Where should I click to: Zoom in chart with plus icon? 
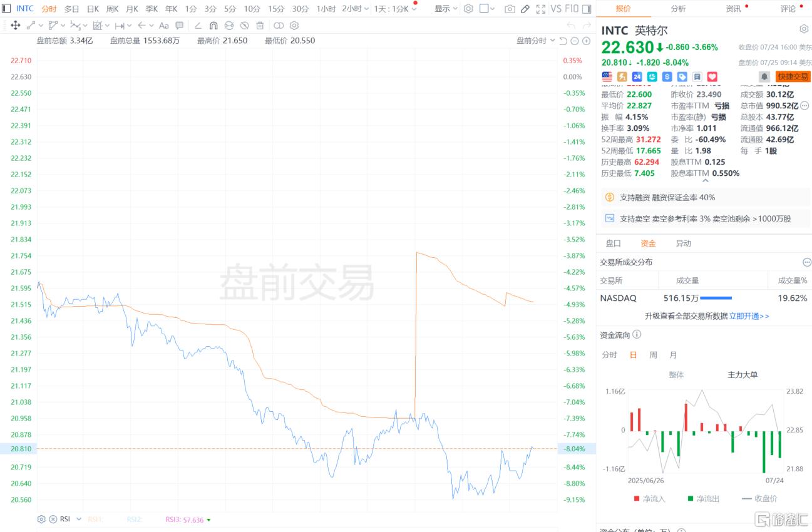coord(586,41)
